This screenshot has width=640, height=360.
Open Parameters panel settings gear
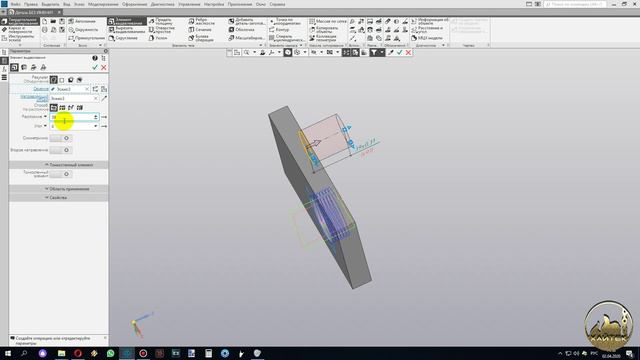[106, 51]
